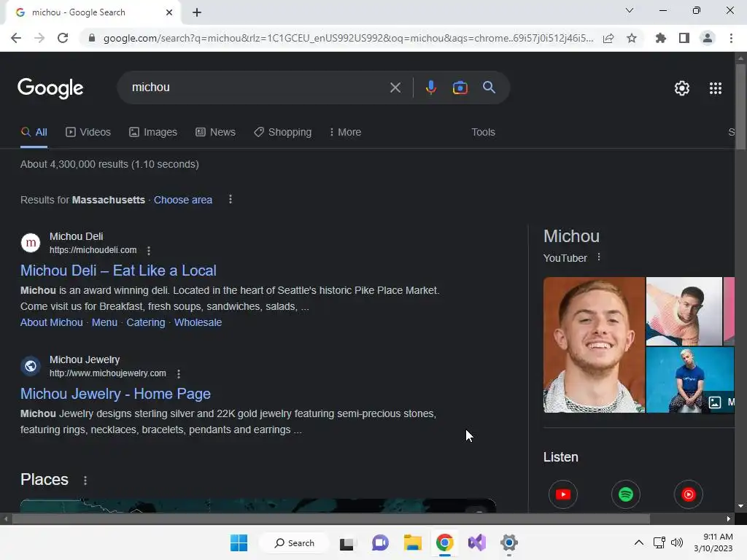Share this page from the address bar
747x560 pixels.
coord(608,38)
